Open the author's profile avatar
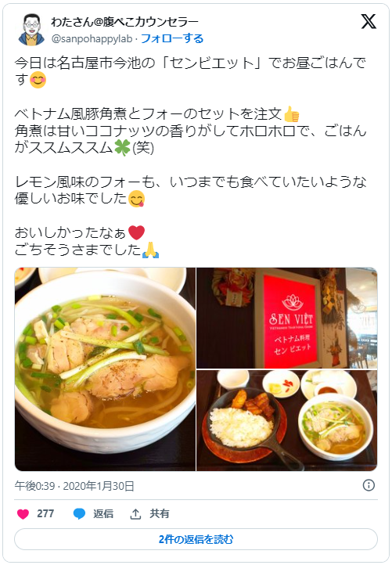The image size is (392, 565). 31,30
